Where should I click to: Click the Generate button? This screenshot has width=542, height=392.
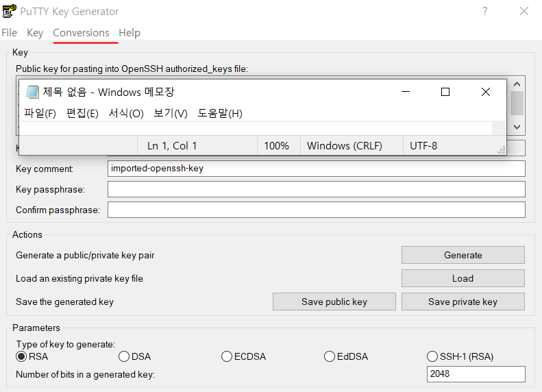click(463, 255)
